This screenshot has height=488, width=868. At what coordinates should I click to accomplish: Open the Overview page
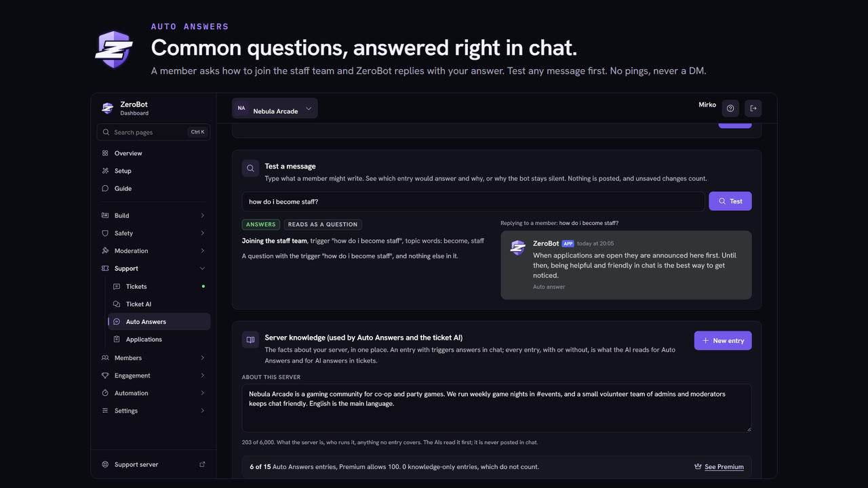[153, 153]
